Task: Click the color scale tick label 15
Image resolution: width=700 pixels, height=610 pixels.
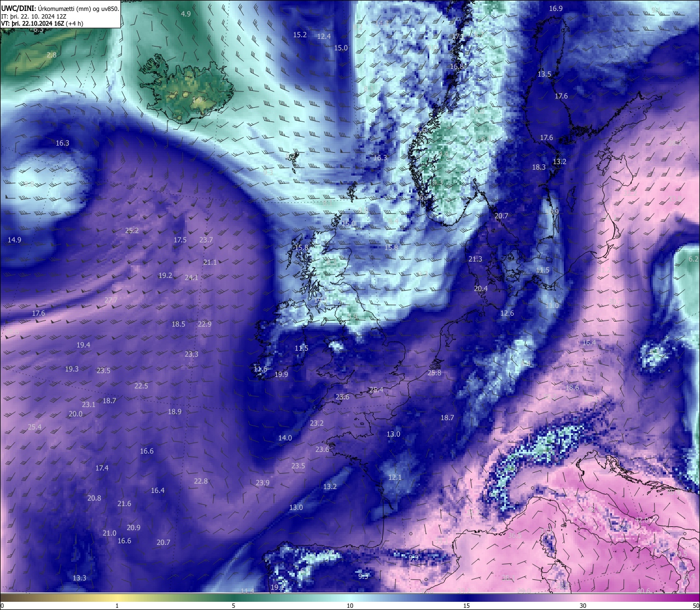Action: [466, 606]
